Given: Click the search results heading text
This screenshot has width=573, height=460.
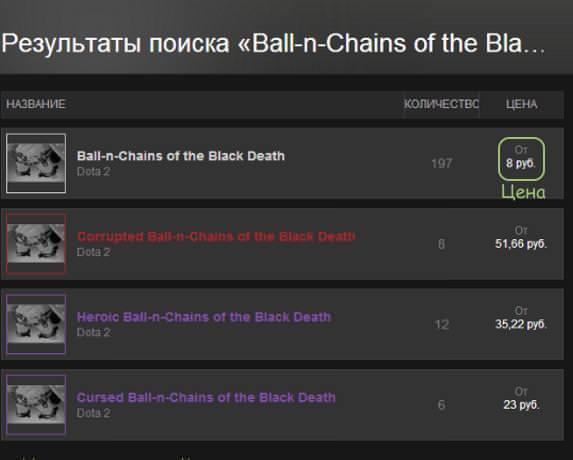Looking at the screenshot, I should pos(273,43).
